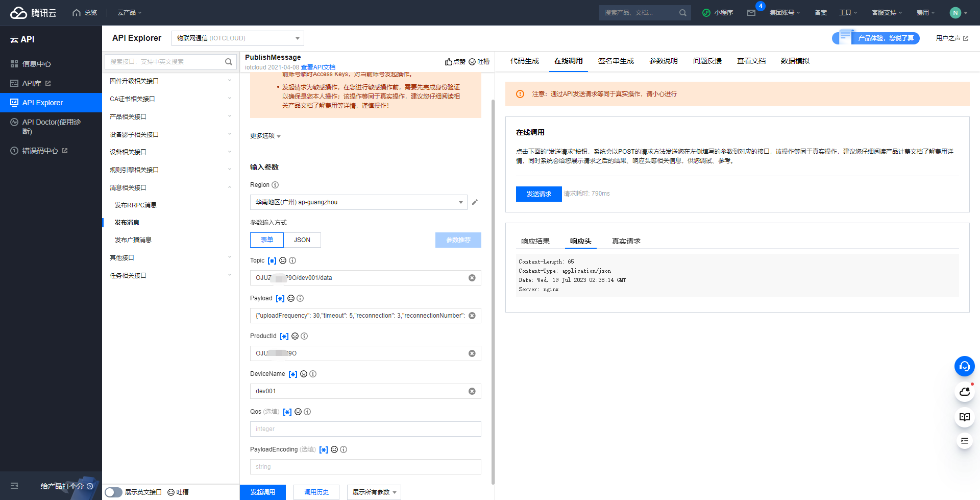Switch to the 数据模拟 tab
Image resolution: width=980 pixels, height=500 pixels.
click(x=795, y=61)
